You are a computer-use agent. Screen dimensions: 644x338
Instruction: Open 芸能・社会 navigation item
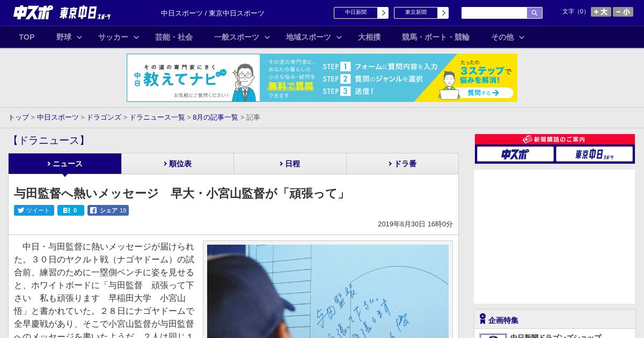(174, 37)
